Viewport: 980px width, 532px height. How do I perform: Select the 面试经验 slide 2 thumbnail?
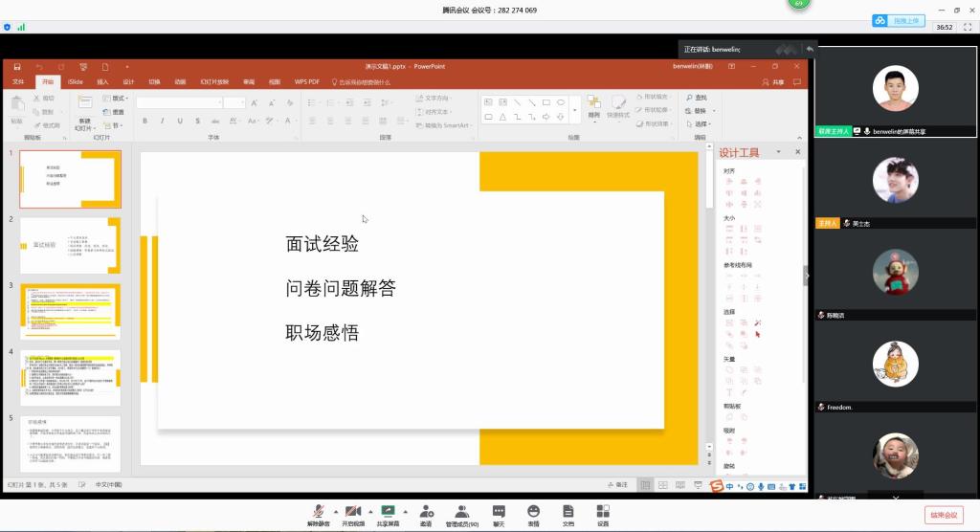(x=71, y=245)
